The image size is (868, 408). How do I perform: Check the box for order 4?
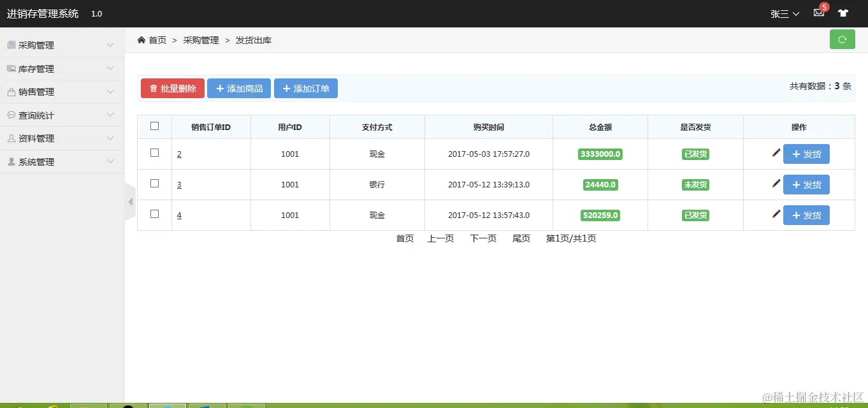coord(154,214)
